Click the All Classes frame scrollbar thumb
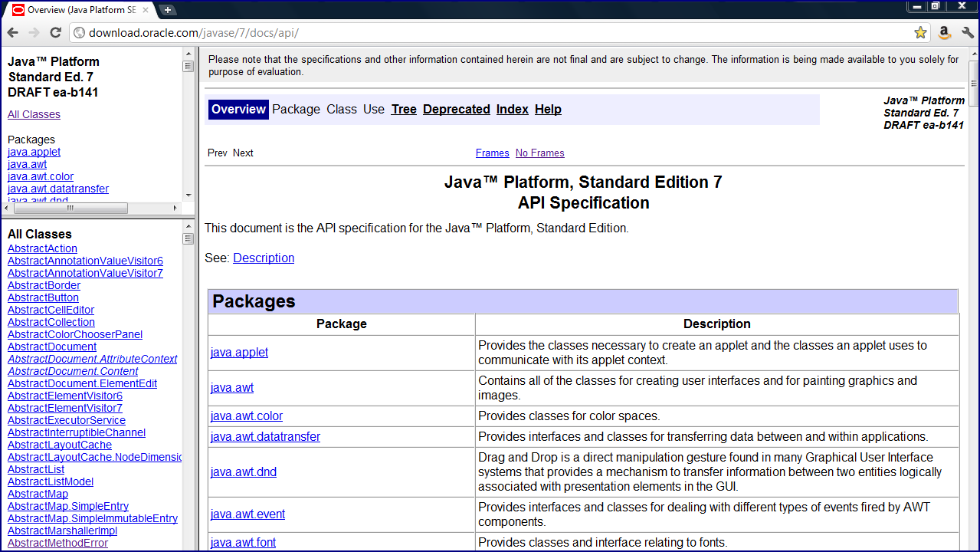Viewport: 980px width, 552px height. [x=188, y=238]
